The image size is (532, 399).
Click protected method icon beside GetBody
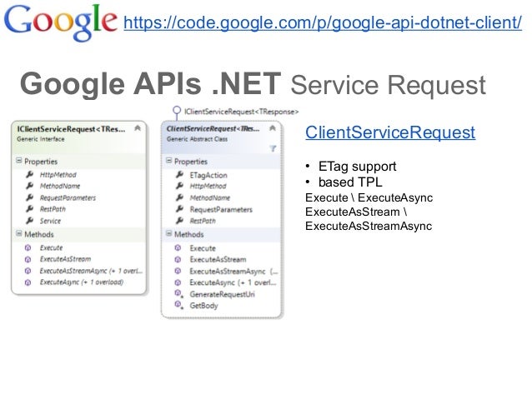(178, 305)
